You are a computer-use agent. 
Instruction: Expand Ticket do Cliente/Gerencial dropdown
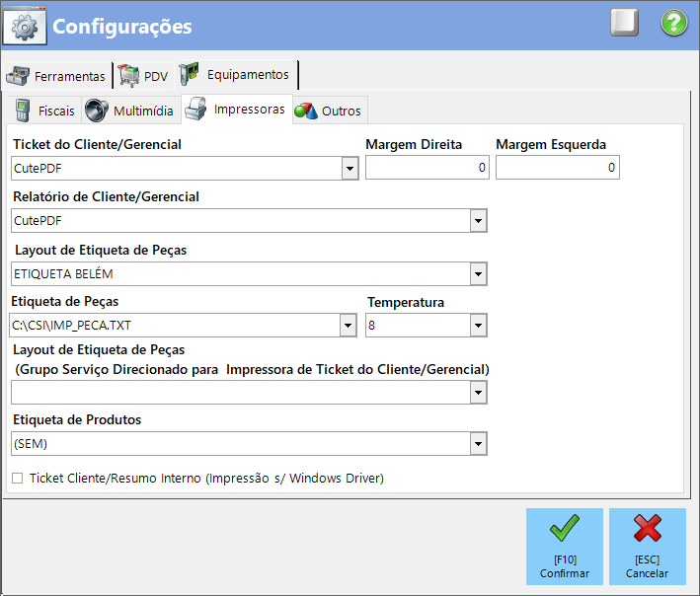click(x=350, y=169)
